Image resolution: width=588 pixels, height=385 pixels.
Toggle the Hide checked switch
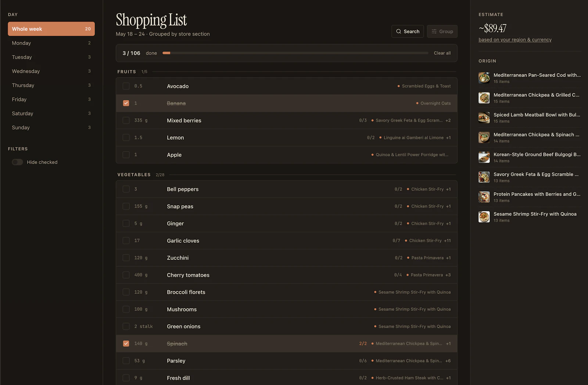click(17, 162)
